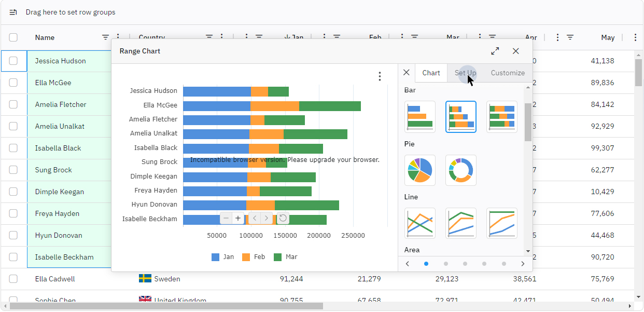
Task: Open the chart's three-dot options menu
Action: coord(380,76)
